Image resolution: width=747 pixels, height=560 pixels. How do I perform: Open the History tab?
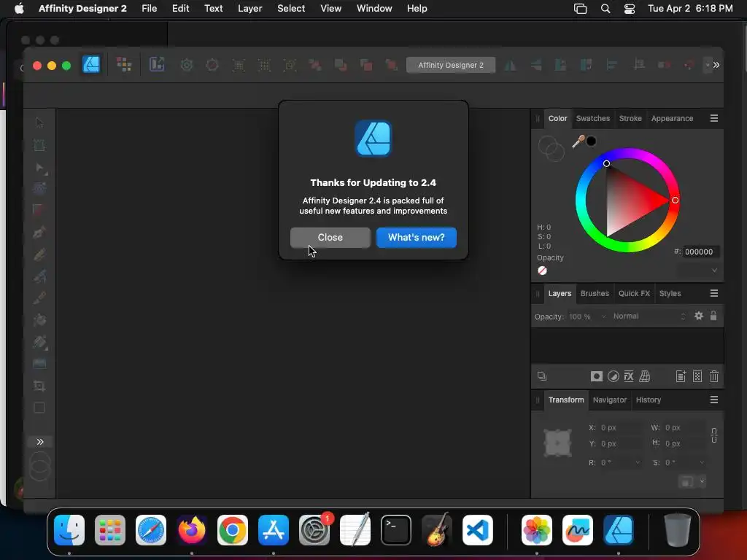pyautogui.click(x=649, y=400)
